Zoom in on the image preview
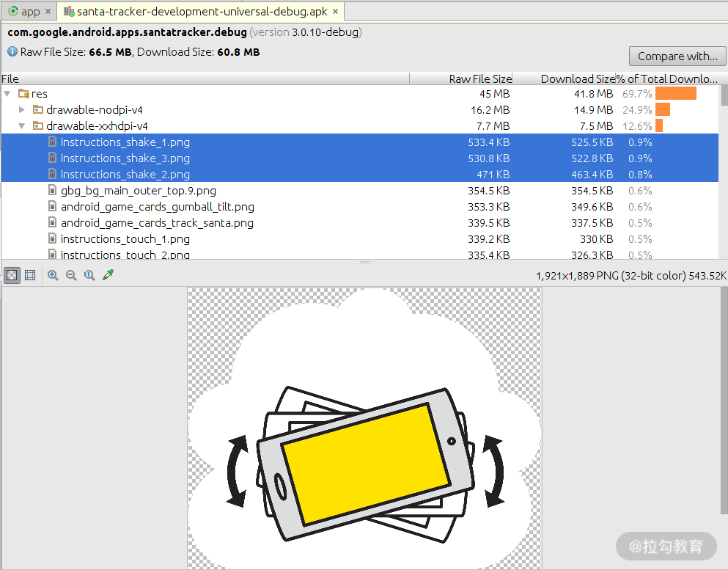The image size is (728, 570). pyautogui.click(x=53, y=275)
